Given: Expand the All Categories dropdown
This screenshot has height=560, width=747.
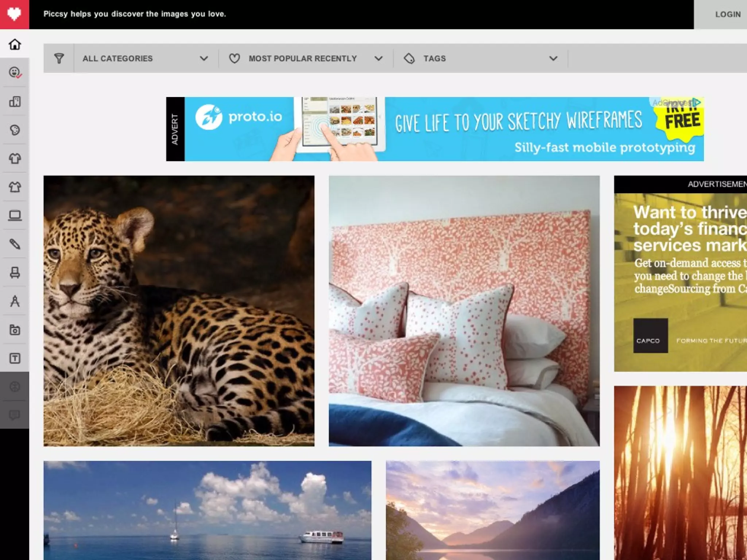Looking at the screenshot, I should 145,58.
